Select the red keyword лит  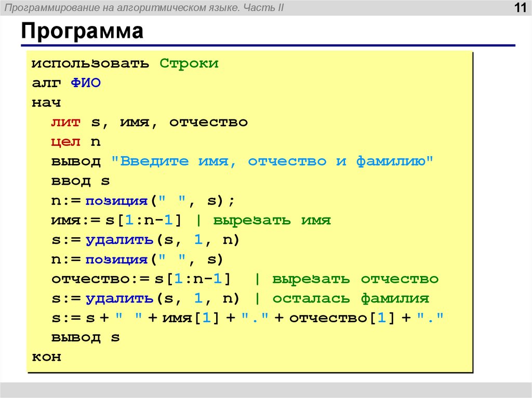click(x=66, y=121)
